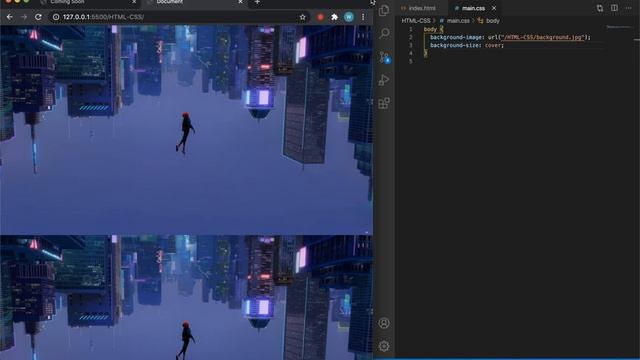
Task: Close the 'Document' browser tab
Action: pyautogui.click(x=240, y=2)
